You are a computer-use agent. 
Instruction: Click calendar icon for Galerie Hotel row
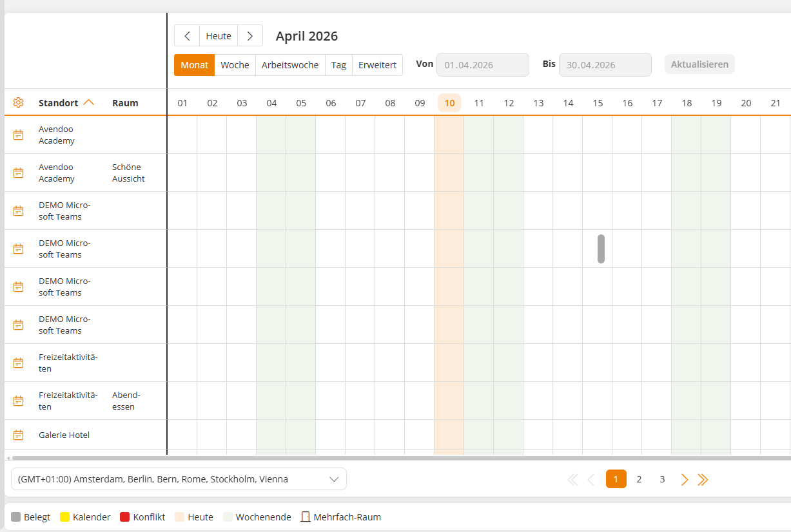pyautogui.click(x=18, y=435)
